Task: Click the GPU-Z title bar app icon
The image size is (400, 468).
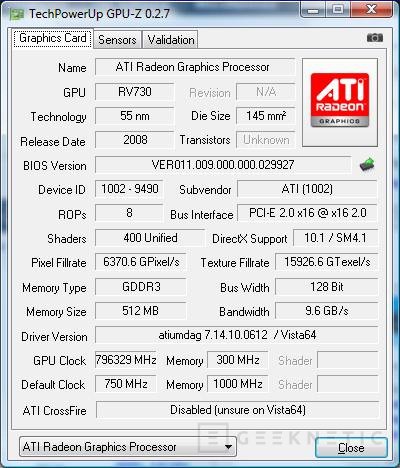Action: (17, 14)
